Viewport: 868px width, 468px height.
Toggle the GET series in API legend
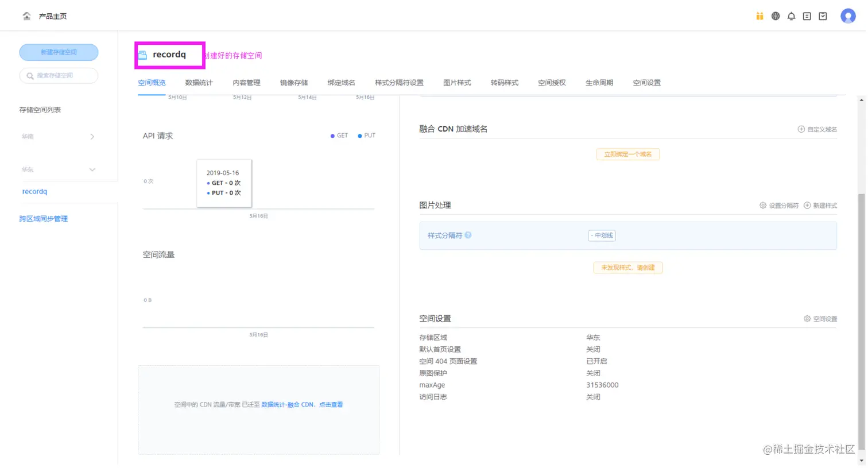tap(339, 136)
